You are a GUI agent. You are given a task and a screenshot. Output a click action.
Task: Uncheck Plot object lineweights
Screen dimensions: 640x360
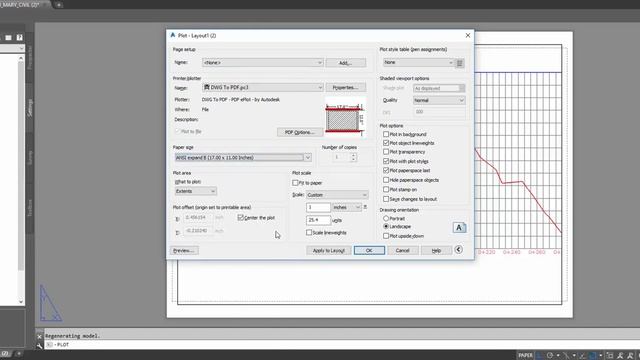pyautogui.click(x=386, y=143)
